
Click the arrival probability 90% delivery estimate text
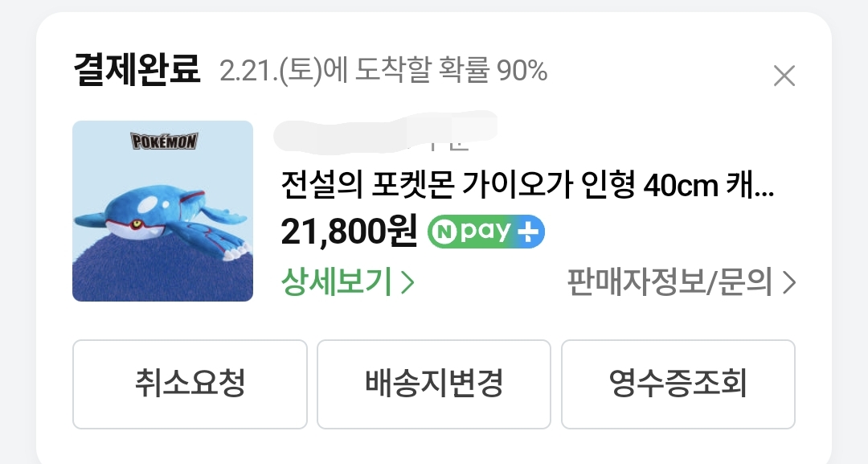click(383, 72)
